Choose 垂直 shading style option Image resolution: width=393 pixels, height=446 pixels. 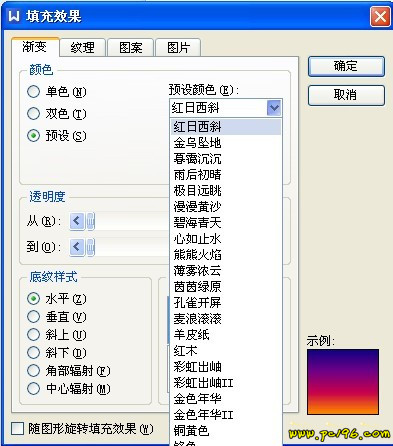(33, 317)
